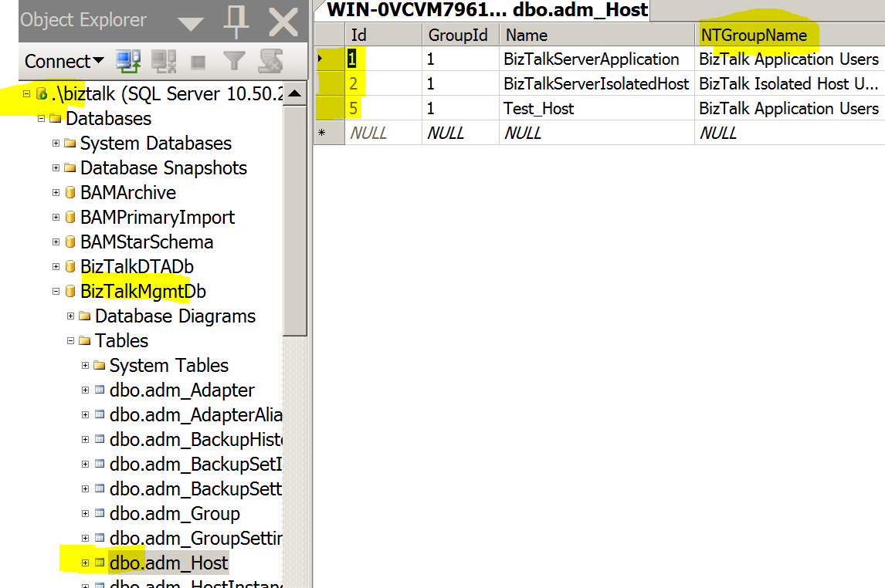The image size is (885, 588).
Task: Click the Filter funnel icon
Action: click(234, 61)
